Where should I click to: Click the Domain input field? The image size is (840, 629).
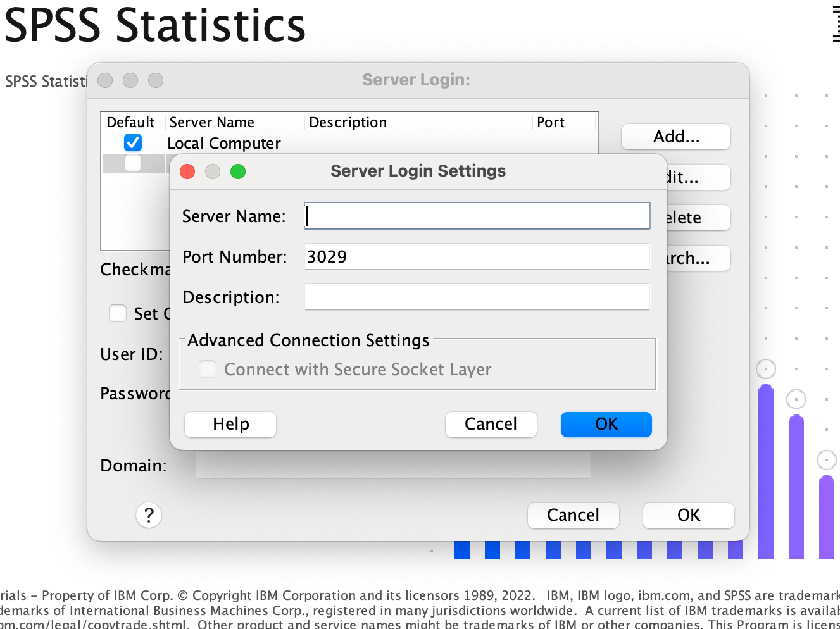point(393,465)
